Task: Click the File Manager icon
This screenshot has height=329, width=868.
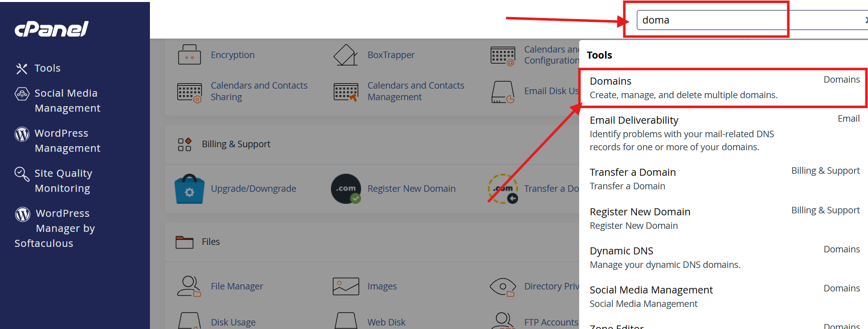Action: pos(189,286)
